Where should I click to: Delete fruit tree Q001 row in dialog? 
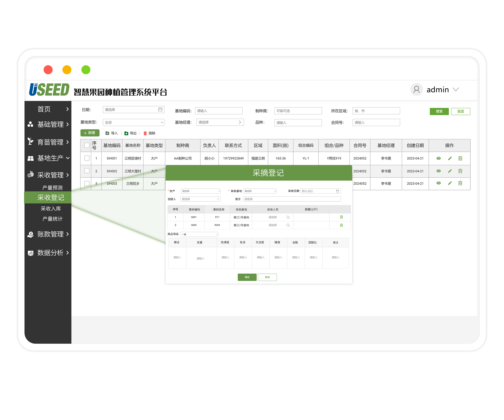click(x=341, y=217)
